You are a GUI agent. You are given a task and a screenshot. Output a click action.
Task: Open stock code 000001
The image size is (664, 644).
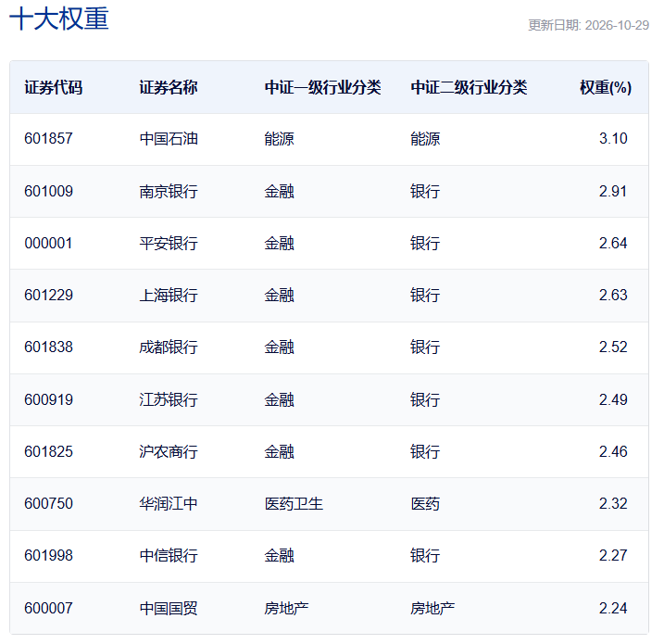(48, 243)
